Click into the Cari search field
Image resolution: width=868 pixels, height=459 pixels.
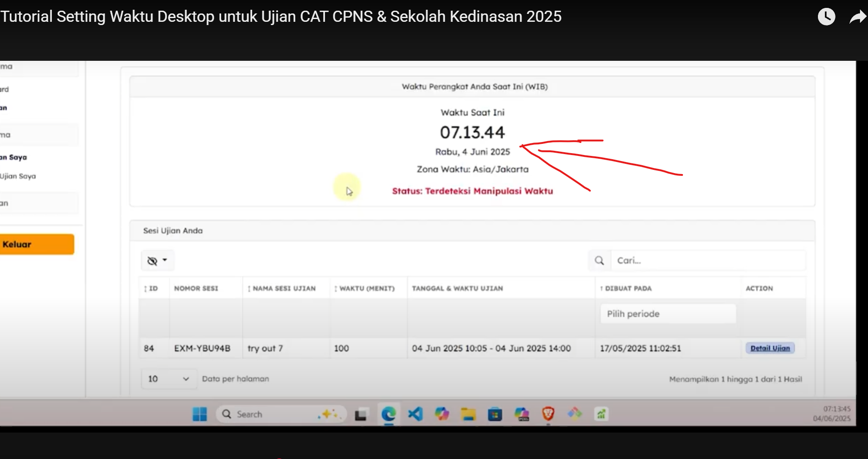click(x=707, y=261)
